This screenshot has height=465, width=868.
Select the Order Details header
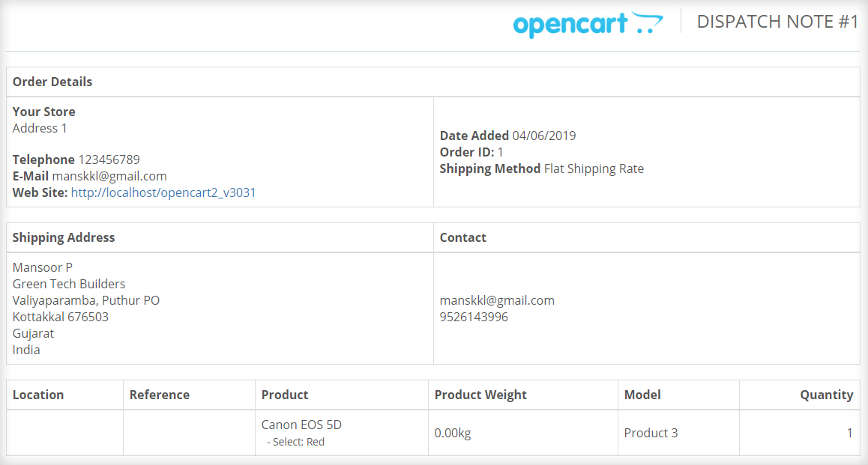tap(52, 82)
